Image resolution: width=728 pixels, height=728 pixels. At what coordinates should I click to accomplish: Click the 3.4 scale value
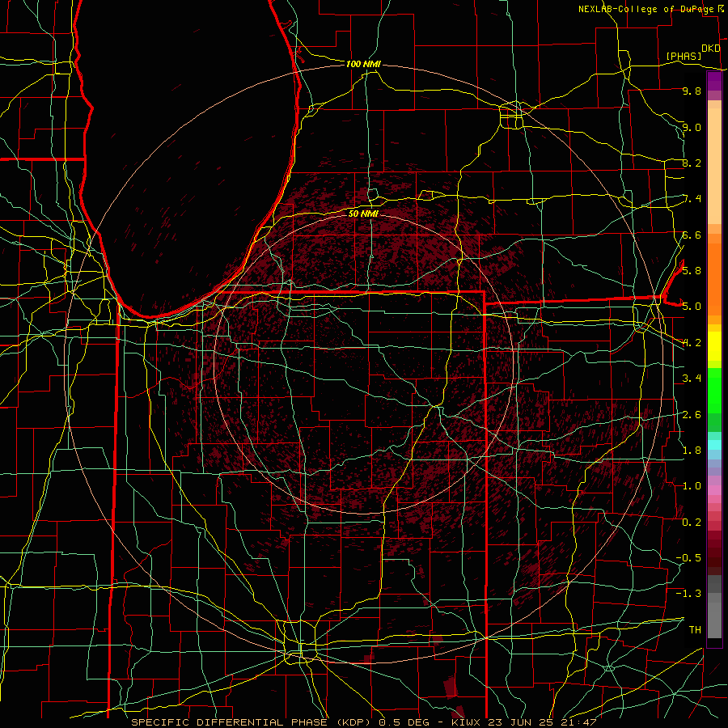[x=692, y=378]
